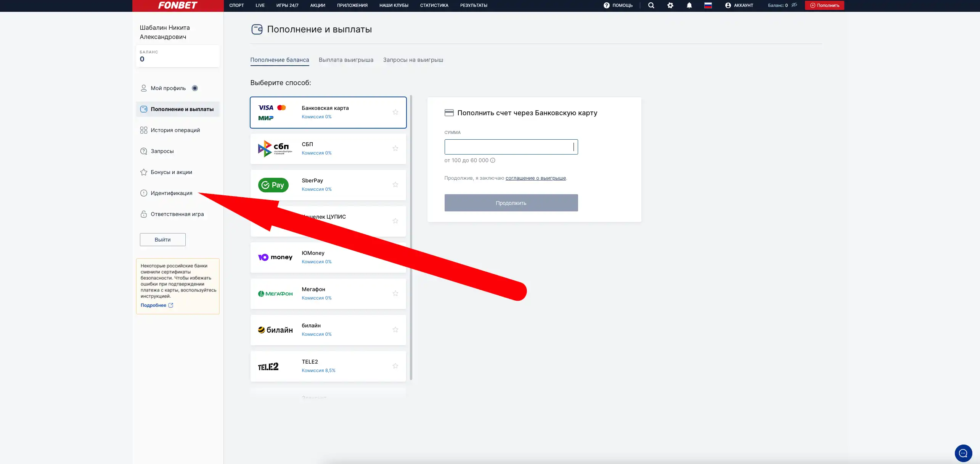Switch to Запросы на выигрыш tab
The width and height of the screenshot is (980, 464).
pos(413,60)
